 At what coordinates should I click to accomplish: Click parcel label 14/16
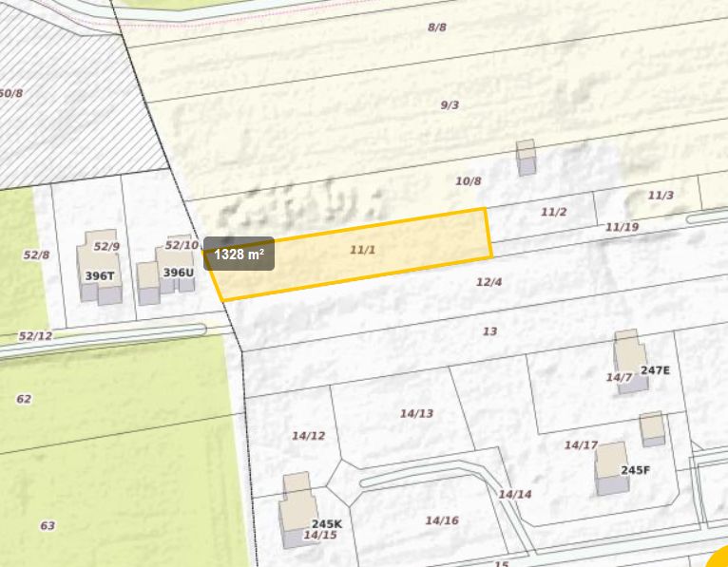pos(443,520)
